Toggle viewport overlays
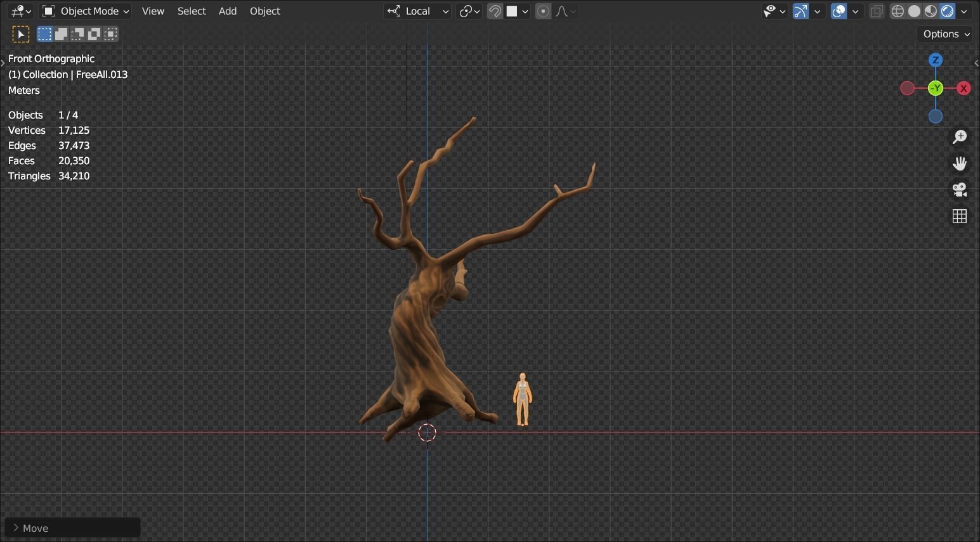The height and width of the screenshot is (542, 980). pos(839,11)
